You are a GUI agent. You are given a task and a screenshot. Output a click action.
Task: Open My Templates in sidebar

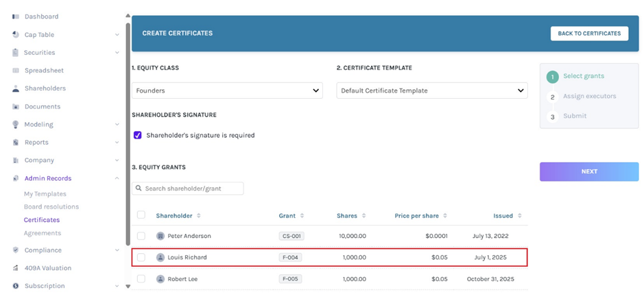click(45, 194)
